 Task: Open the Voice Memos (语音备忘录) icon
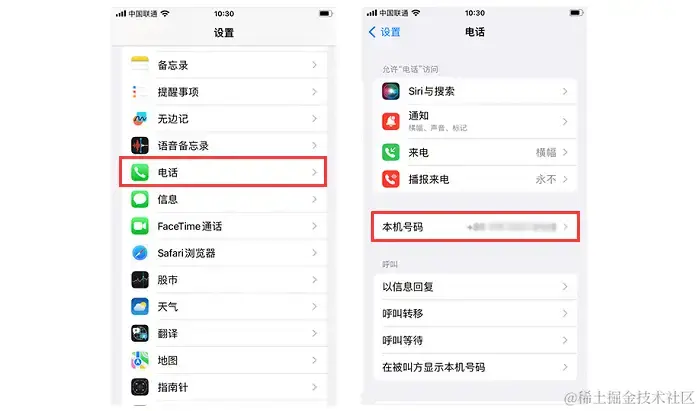coord(140,145)
